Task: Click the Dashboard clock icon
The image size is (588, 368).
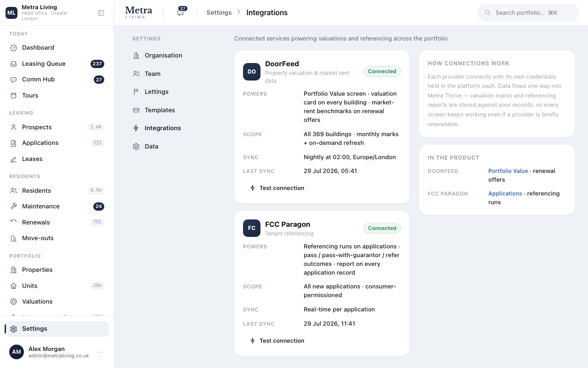Action: coord(14,48)
